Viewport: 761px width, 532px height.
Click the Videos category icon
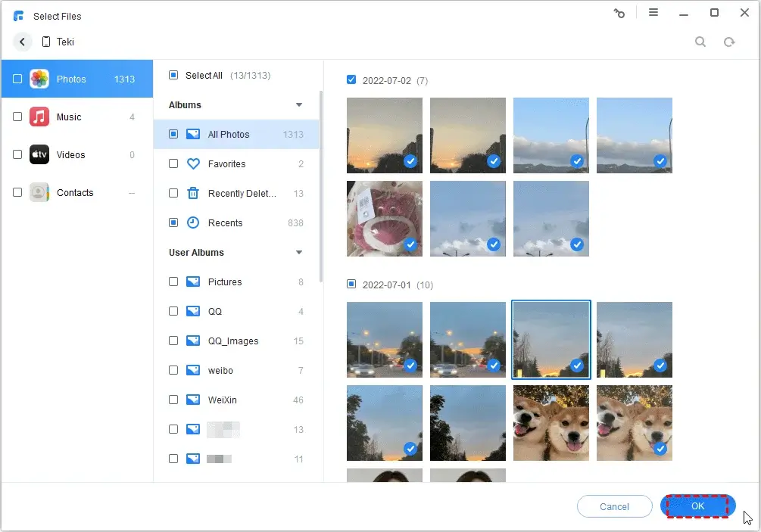39,154
